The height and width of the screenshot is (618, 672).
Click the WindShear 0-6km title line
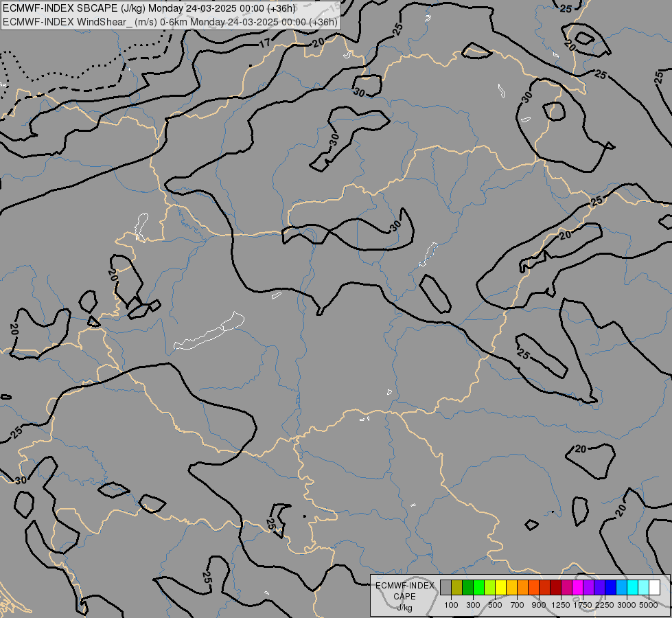pos(170,22)
